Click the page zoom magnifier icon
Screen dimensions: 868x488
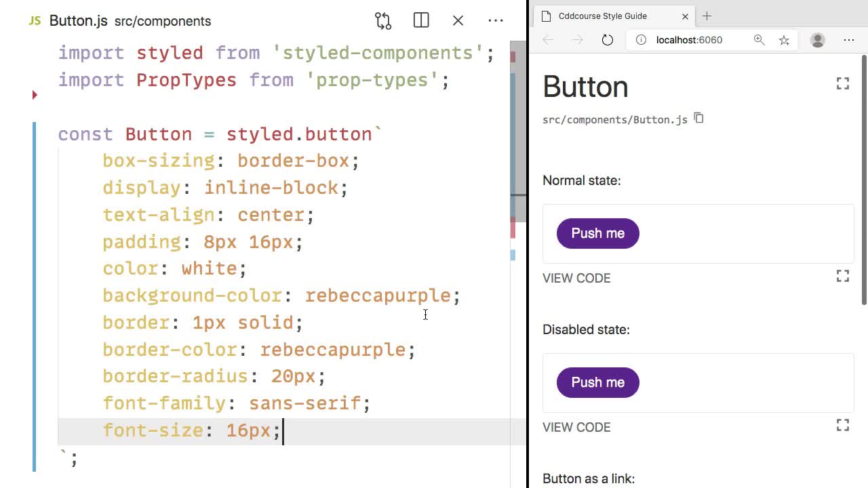click(759, 40)
